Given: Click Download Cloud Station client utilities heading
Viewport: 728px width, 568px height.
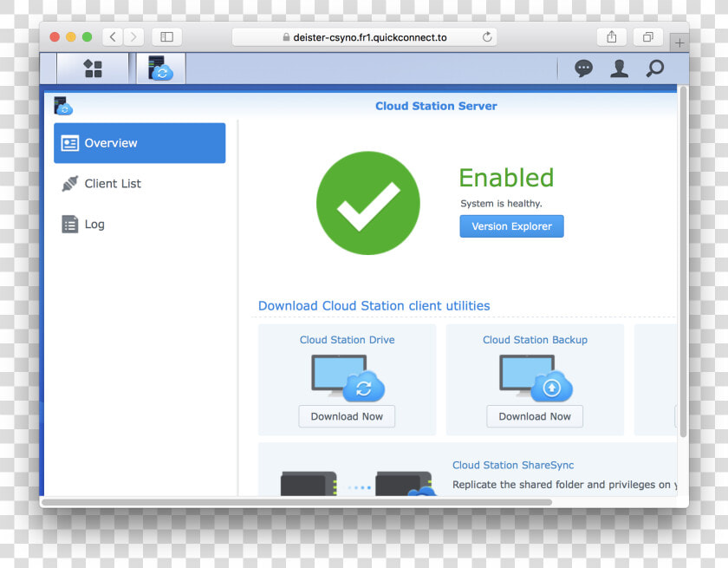Looking at the screenshot, I should click(374, 305).
